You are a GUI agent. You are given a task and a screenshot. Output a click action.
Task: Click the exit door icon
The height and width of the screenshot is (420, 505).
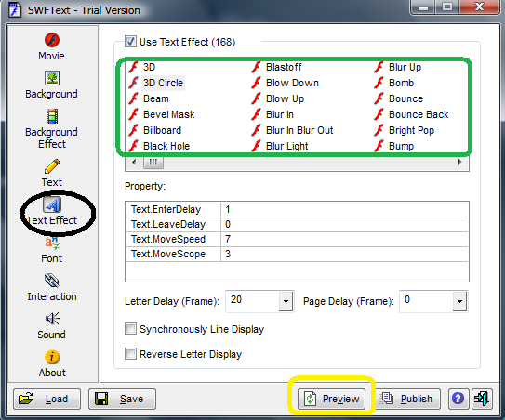pyautogui.click(x=482, y=399)
